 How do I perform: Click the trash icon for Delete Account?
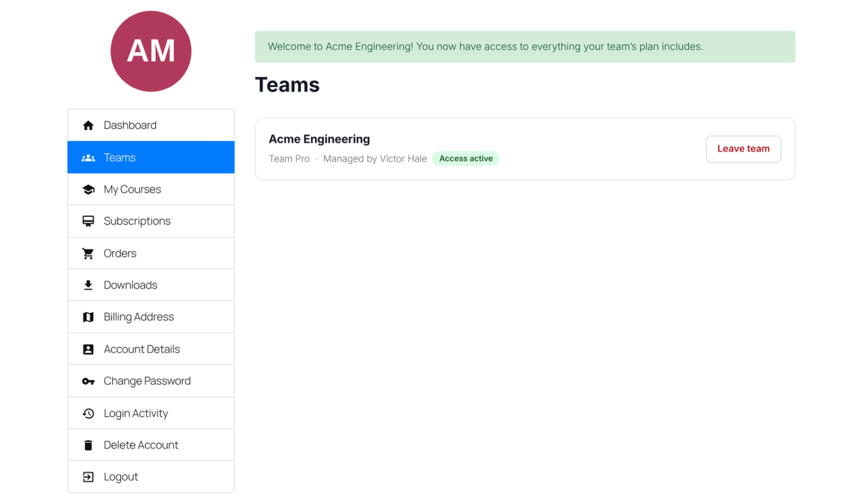[88, 445]
